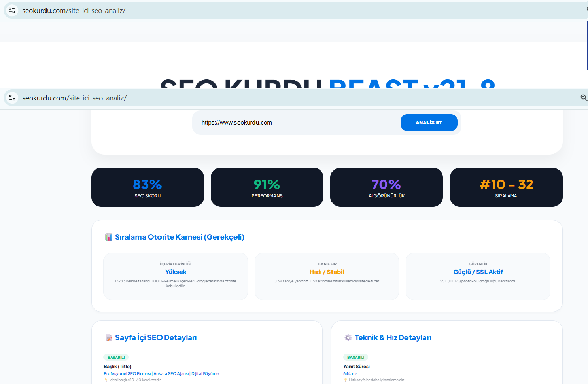Click the 0.64 saniye yanıt hızı description
The image size is (588, 384).
(327, 281)
